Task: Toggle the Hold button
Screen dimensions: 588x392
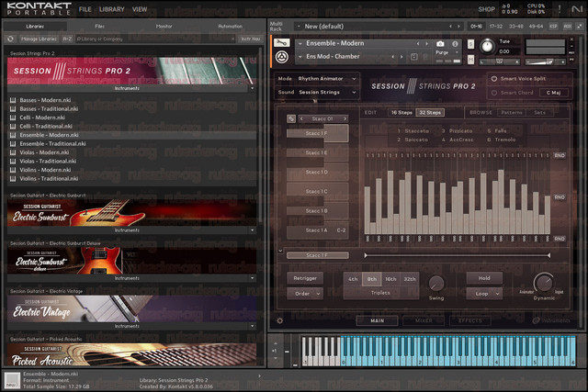Action: pyautogui.click(x=484, y=278)
